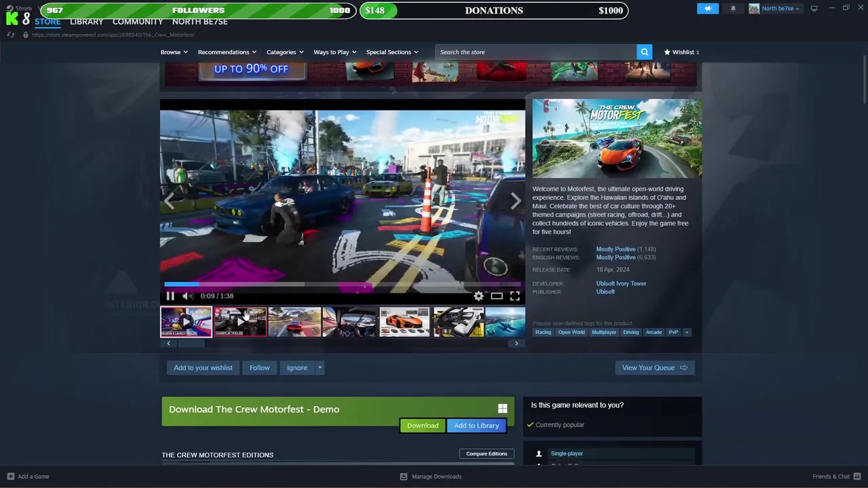Open the Wishlist link
Screen dimensions: 868x488
pyautogui.click(x=682, y=52)
